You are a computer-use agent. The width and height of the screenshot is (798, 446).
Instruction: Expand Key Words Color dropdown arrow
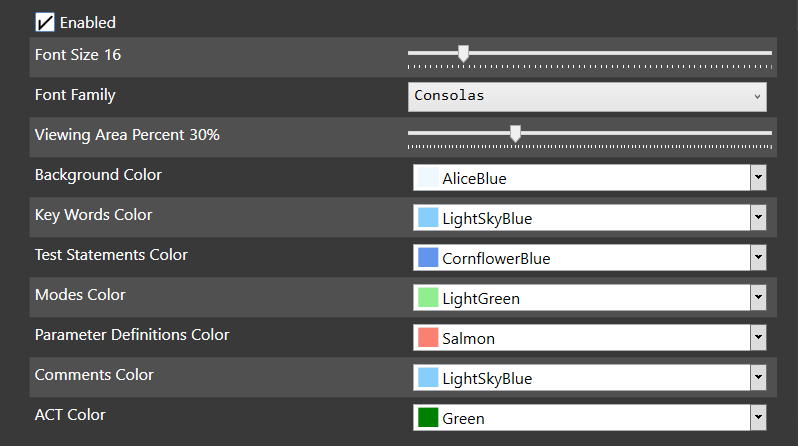click(758, 217)
